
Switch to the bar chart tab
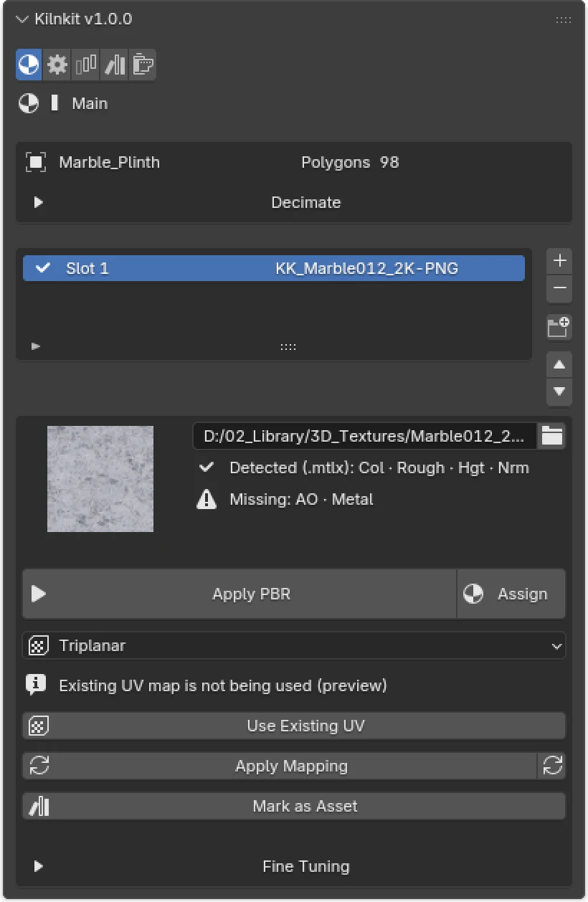(x=85, y=65)
